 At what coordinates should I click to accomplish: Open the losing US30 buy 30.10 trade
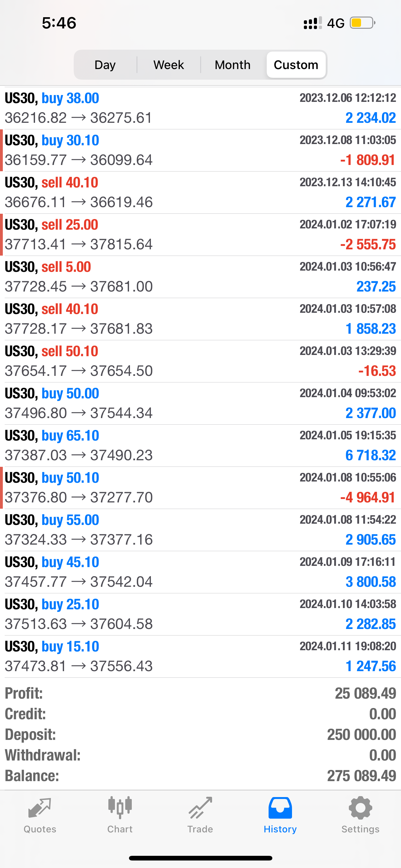coord(200,150)
